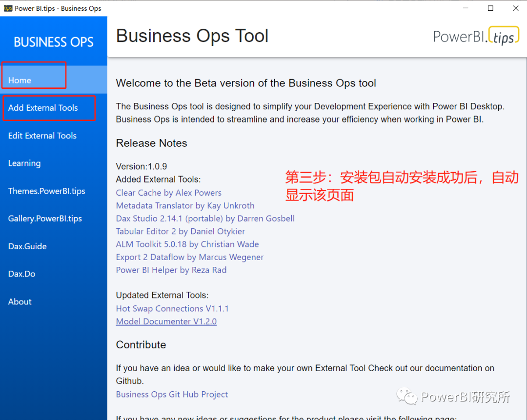Click the Contribute heading

click(141, 345)
